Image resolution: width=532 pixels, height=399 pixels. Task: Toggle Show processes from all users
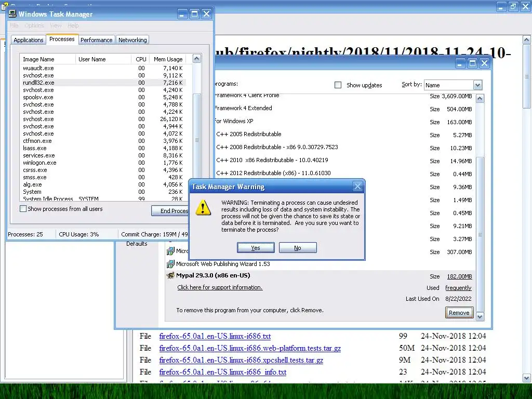click(x=23, y=209)
